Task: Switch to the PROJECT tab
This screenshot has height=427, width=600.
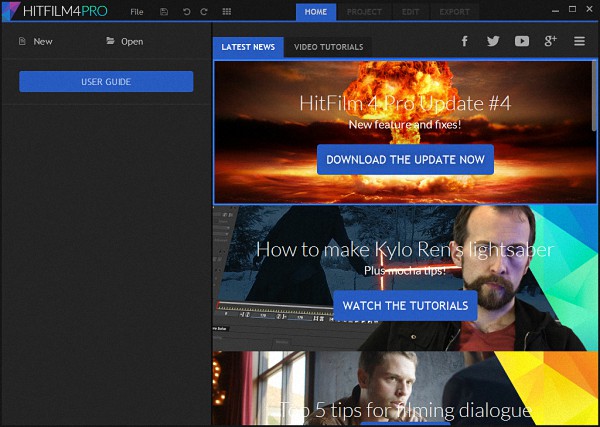Action: tap(364, 12)
